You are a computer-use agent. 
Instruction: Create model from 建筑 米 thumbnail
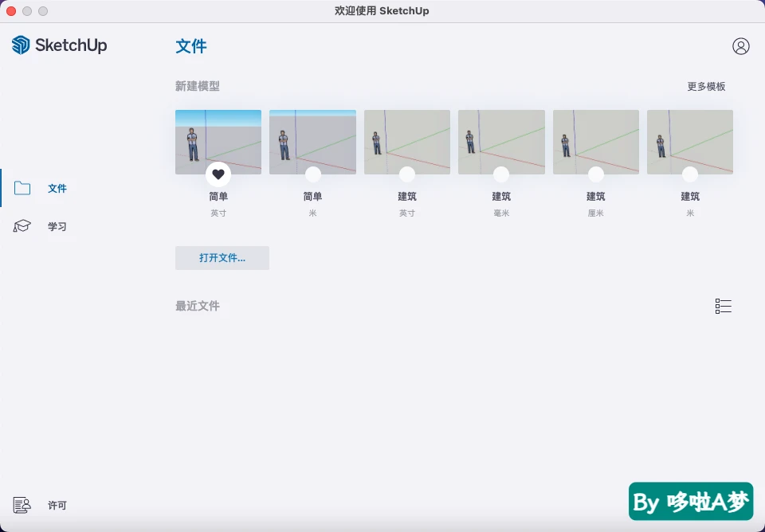pos(690,142)
